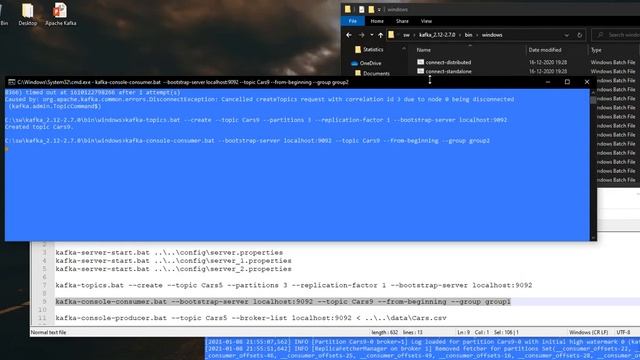640x360 pixels.
Task: Click the server.properties line in the editor
Action: point(169,253)
